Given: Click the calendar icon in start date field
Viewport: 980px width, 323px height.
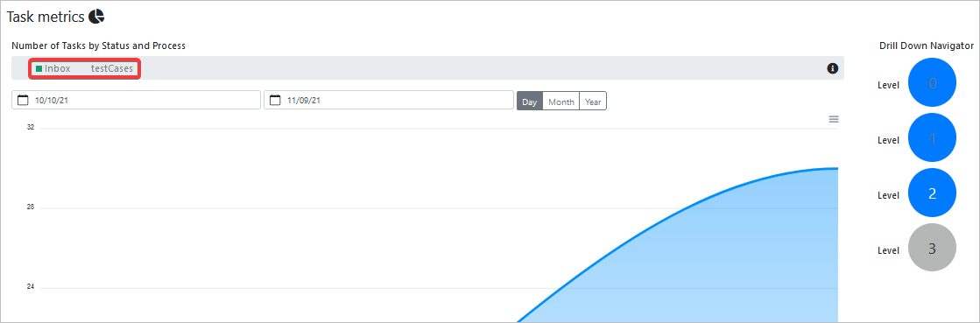Looking at the screenshot, I should 23,100.
